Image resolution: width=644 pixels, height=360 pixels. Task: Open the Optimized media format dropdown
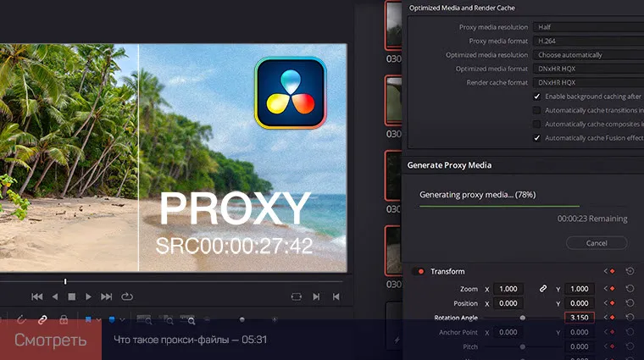[x=588, y=69]
